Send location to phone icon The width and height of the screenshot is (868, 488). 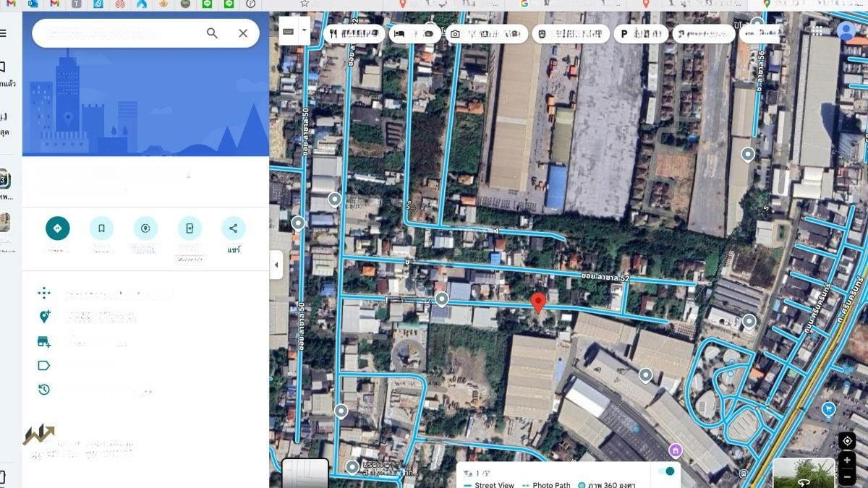click(x=190, y=228)
